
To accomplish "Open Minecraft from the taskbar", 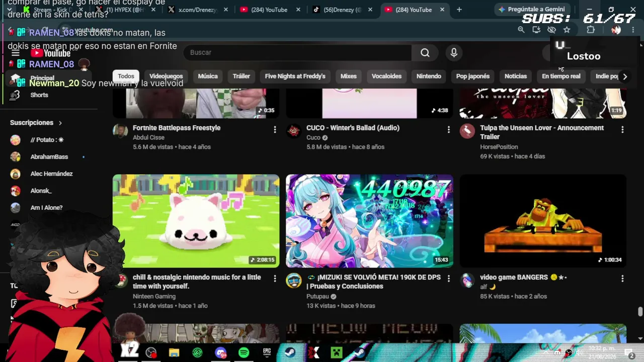I will (337, 352).
